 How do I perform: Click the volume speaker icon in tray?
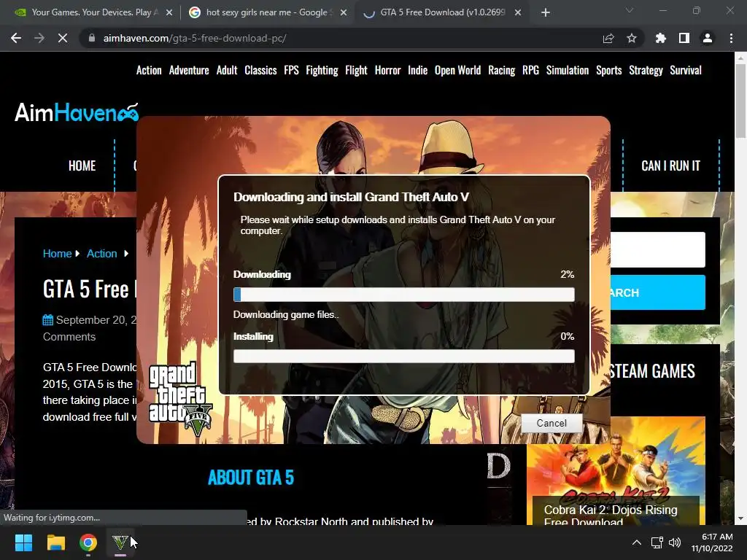[675, 542]
